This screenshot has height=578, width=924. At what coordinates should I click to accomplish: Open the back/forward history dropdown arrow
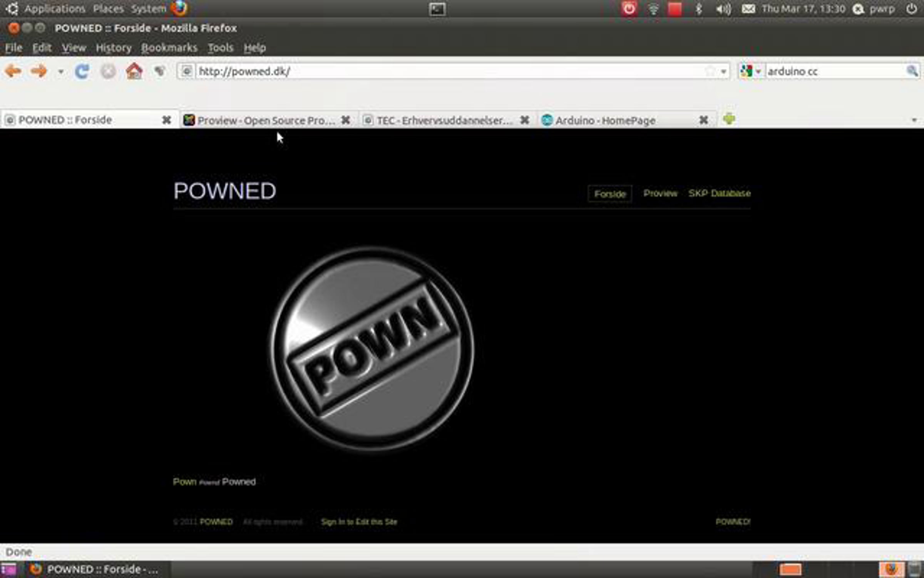pos(60,72)
